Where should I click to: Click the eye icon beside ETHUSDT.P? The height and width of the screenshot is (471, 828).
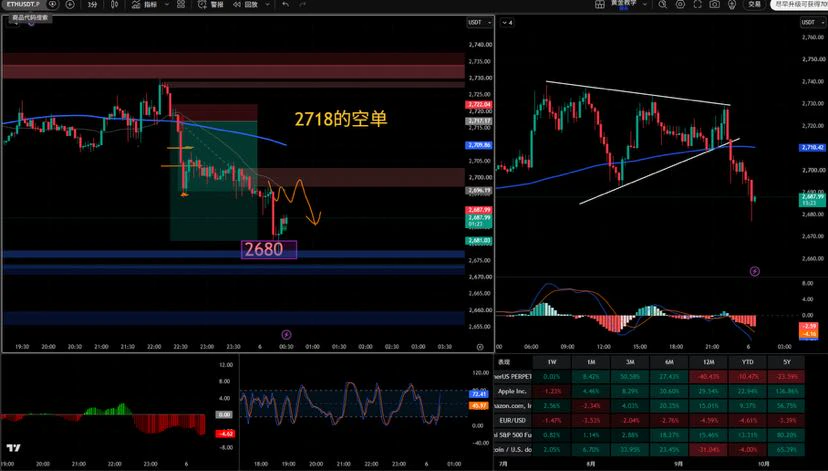coord(52,4)
